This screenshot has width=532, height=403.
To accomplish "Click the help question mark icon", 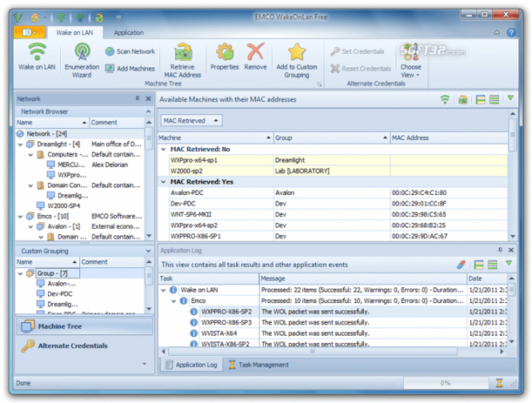I will (511, 33).
